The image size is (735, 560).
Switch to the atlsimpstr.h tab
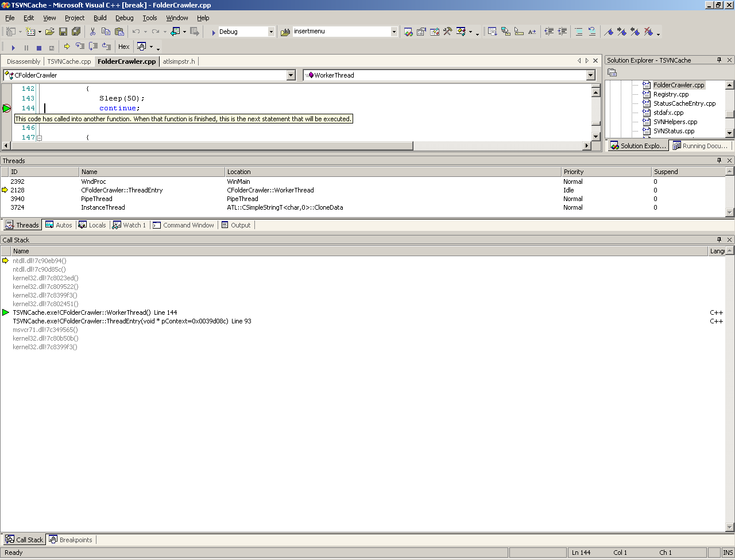coord(179,61)
